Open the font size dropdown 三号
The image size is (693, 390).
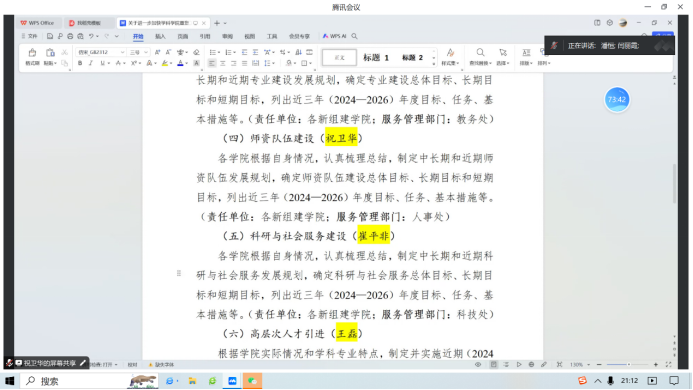[x=138, y=52]
